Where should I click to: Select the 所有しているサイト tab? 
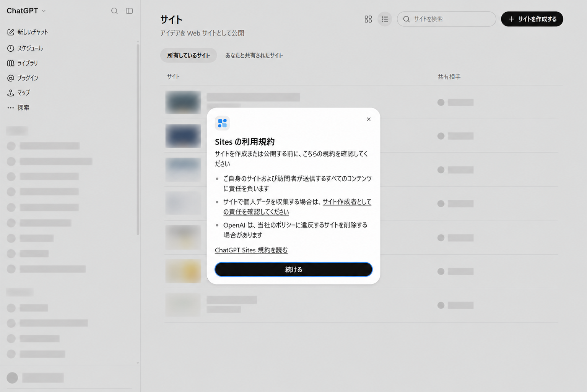[x=189, y=55]
